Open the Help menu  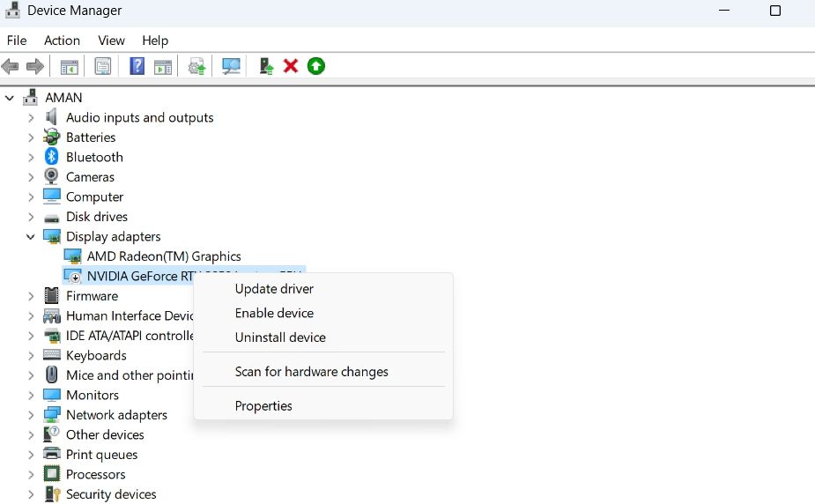[x=155, y=41]
